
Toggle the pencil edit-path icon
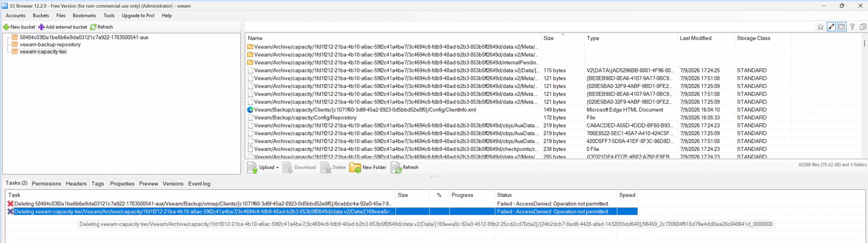[x=831, y=27]
